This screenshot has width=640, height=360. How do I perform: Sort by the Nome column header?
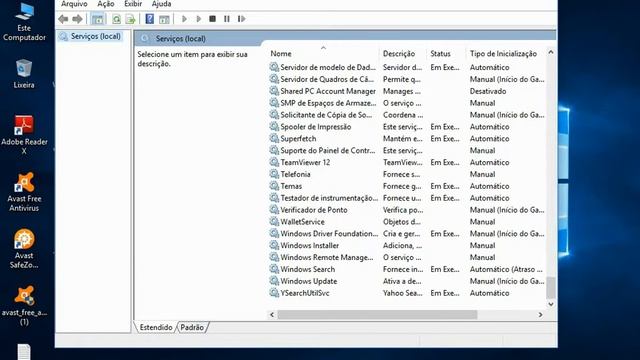tap(281, 53)
